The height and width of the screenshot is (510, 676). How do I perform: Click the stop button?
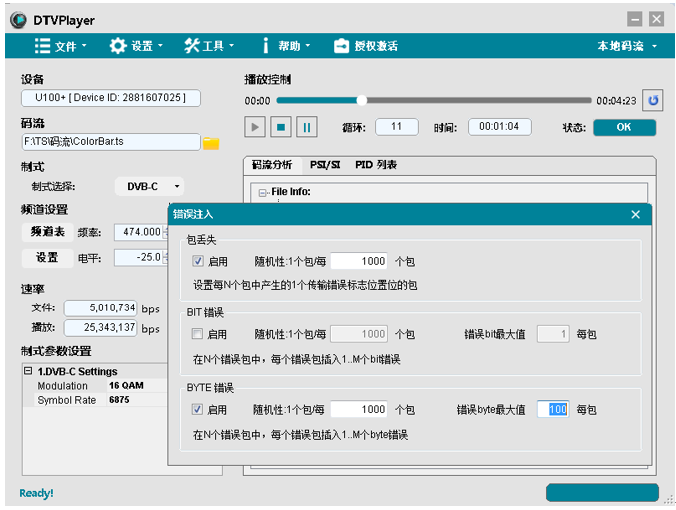tap(281, 127)
